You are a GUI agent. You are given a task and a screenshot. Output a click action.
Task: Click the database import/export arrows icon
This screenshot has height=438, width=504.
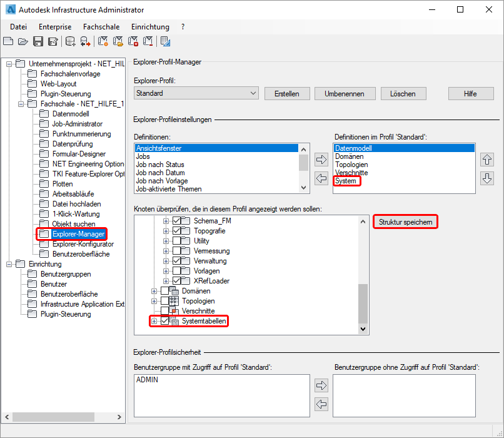click(x=85, y=41)
